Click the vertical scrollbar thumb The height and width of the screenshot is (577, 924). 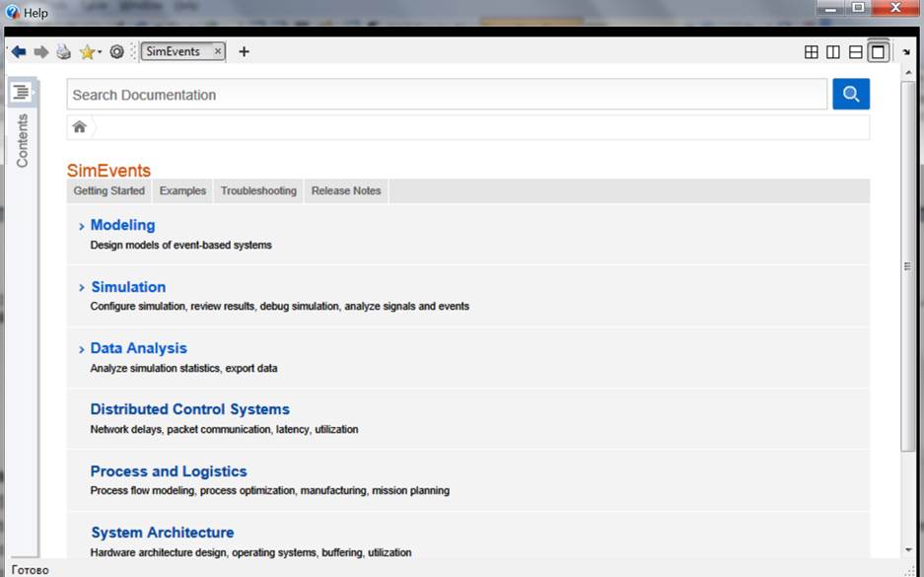pos(908,266)
